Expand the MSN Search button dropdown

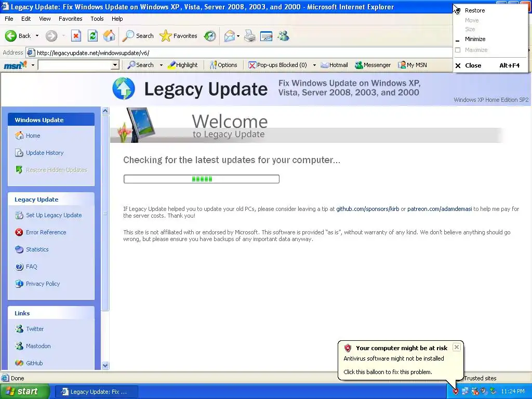click(161, 65)
